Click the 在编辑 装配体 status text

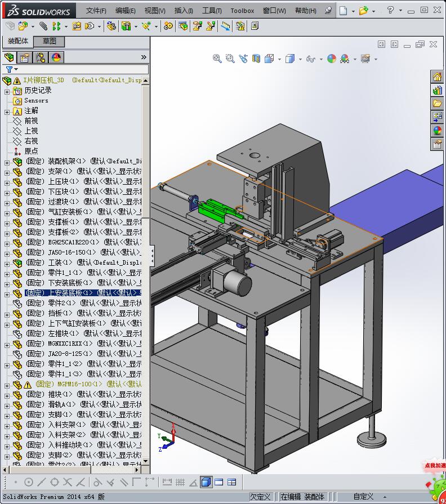pos(302,497)
